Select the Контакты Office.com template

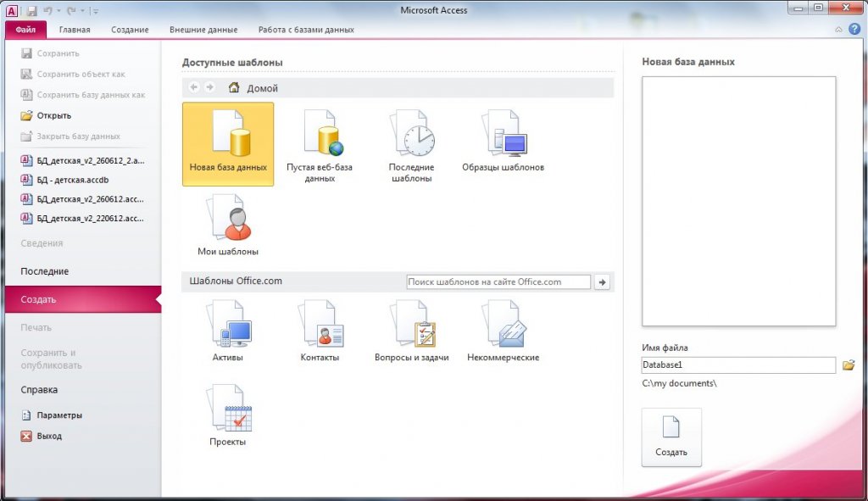click(x=320, y=331)
